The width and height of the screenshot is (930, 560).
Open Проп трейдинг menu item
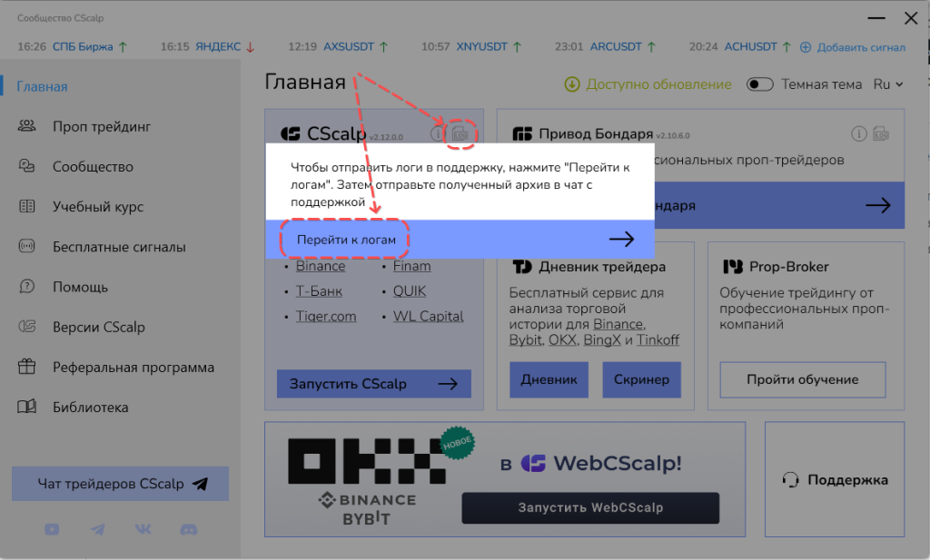102,126
